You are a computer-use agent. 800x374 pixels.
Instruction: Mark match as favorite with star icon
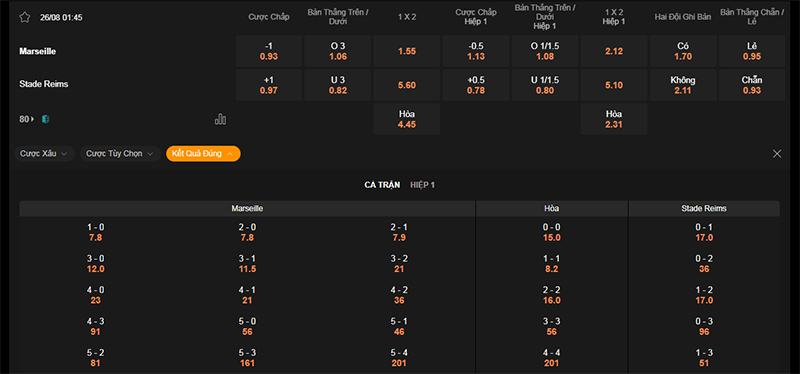(x=24, y=17)
